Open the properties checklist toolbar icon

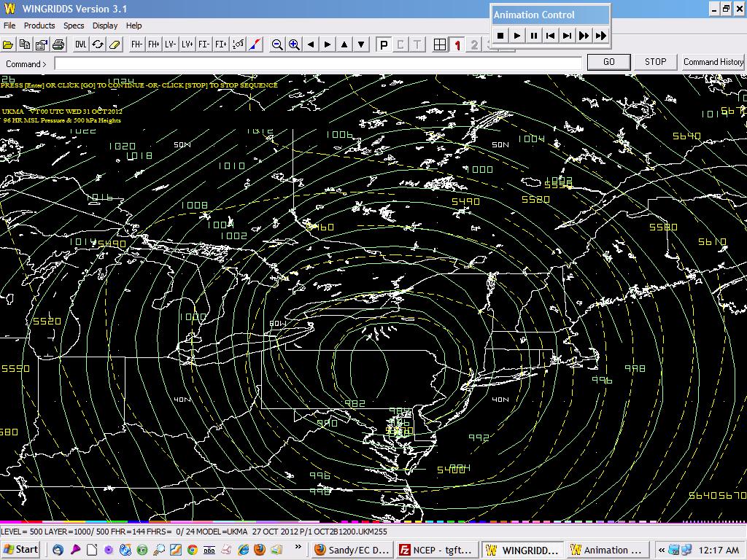click(x=42, y=44)
